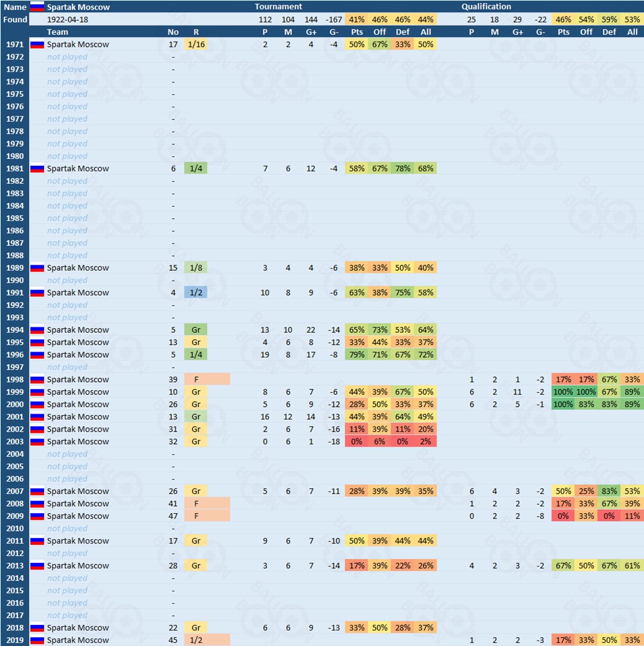Click the Russian flag beside the Name header

point(37,7)
